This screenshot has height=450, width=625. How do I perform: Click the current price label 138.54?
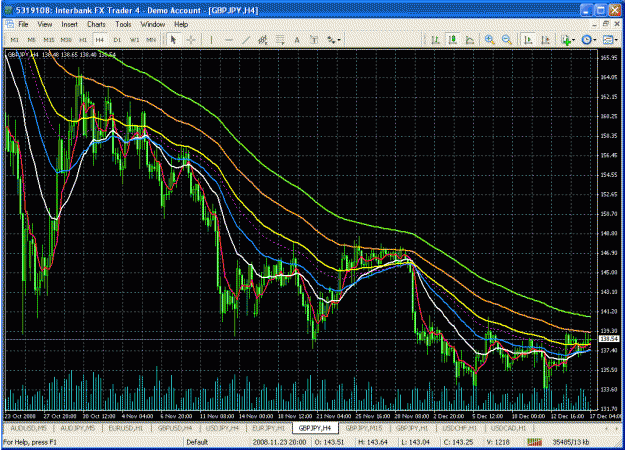[609, 339]
